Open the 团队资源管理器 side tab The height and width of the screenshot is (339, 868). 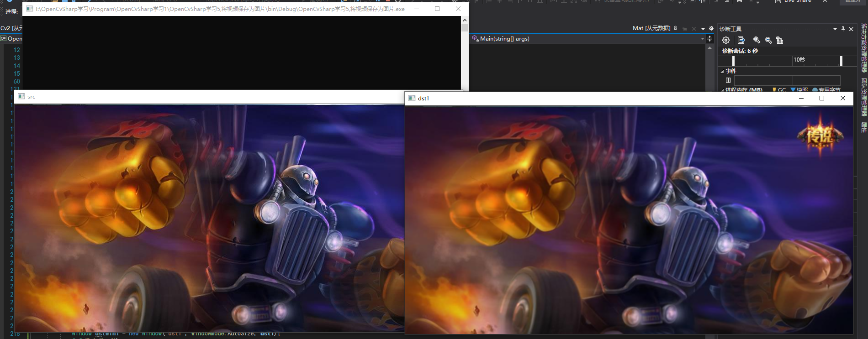tap(864, 97)
